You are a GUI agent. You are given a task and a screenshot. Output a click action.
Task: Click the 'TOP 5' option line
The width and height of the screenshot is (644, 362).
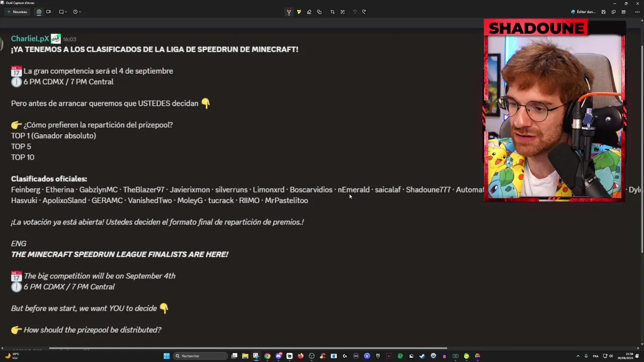21,146
